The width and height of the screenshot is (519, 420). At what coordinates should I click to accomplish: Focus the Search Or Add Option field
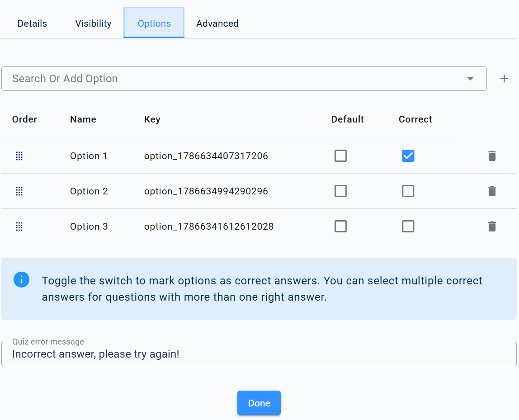[244, 79]
